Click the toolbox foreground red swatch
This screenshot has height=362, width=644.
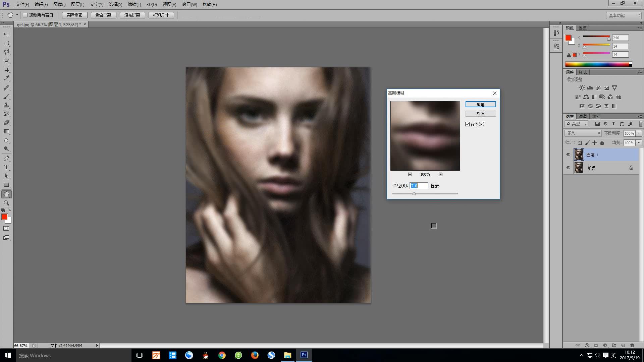tap(5, 217)
